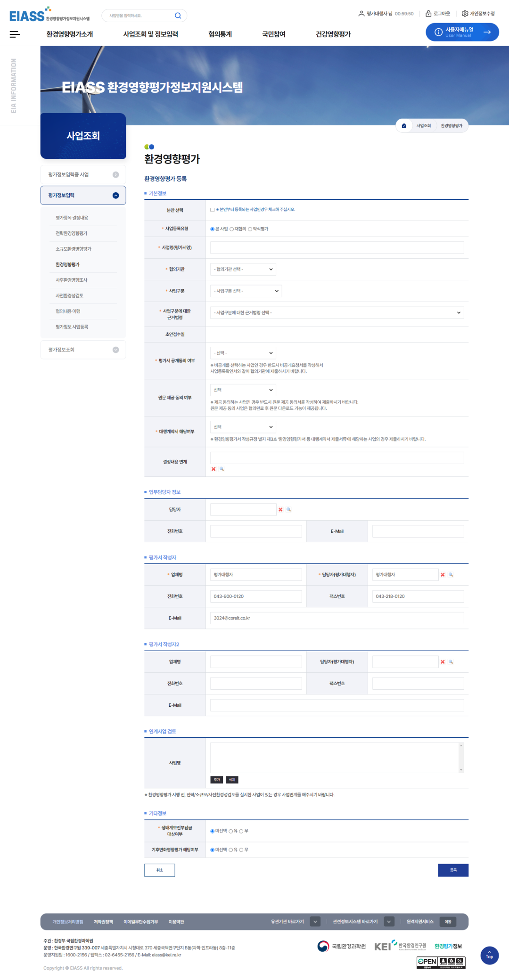The height and width of the screenshot is (980, 509).
Task: Click the 사업명(평가서명) input field
Action: (337, 248)
